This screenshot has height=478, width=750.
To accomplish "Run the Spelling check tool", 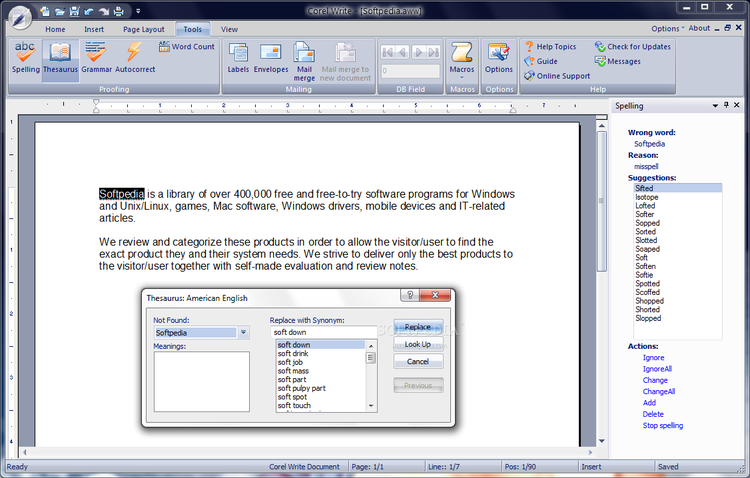I will [25, 58].
